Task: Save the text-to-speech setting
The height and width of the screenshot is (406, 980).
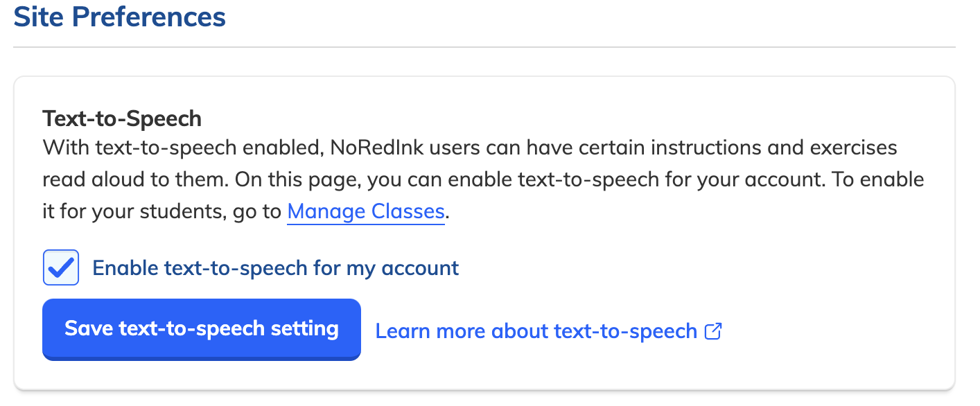Action: (x=202, y=328)
